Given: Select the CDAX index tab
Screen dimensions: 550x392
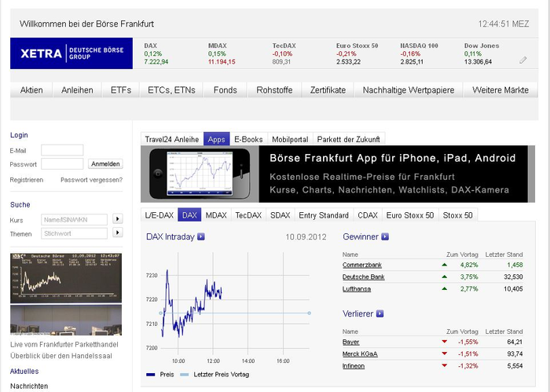Looking at the screenshot, I should coord(368,215).
